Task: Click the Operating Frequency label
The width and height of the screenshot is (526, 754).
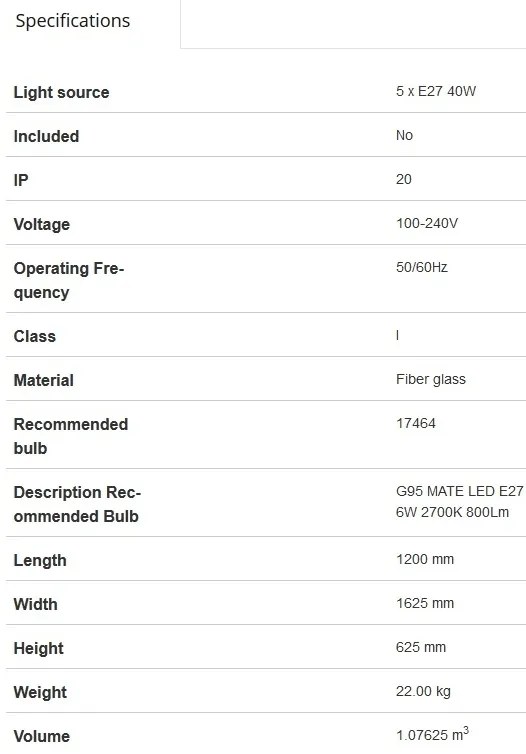Action: (69, 280)
